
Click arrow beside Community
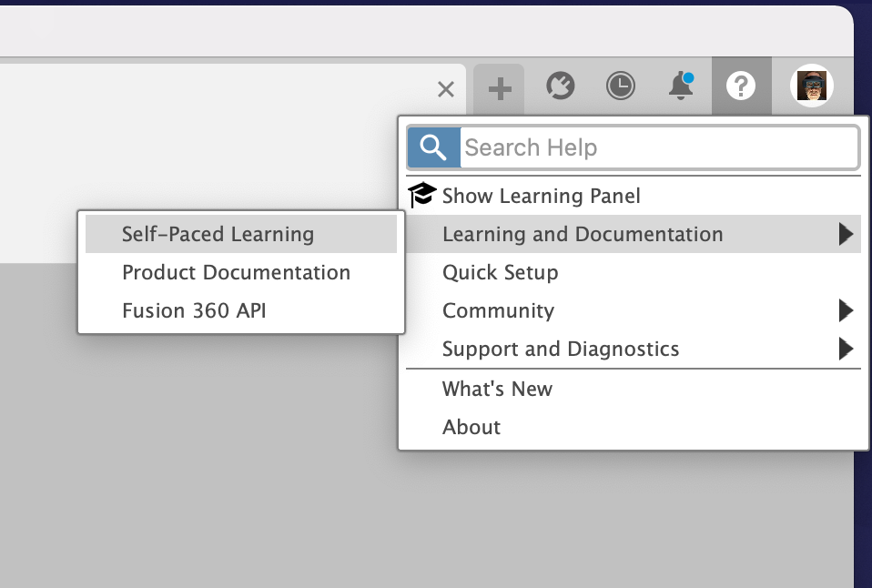click(846, 310)
